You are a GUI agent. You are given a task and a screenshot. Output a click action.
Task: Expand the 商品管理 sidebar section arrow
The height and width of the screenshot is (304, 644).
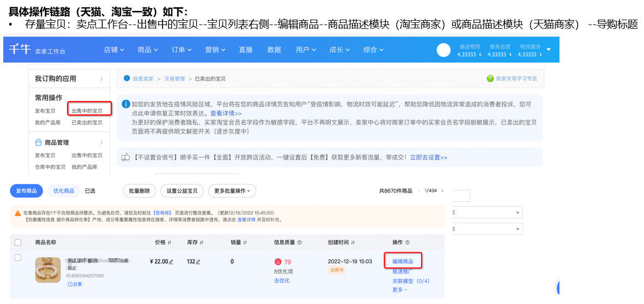(x=101, y=143)
